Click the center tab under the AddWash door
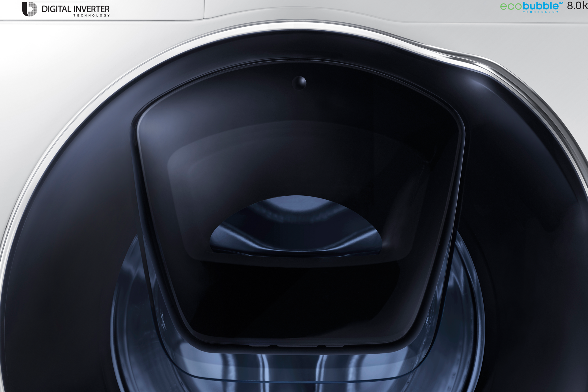This screenshot has width=588, height=392. (x=297, y=346)
